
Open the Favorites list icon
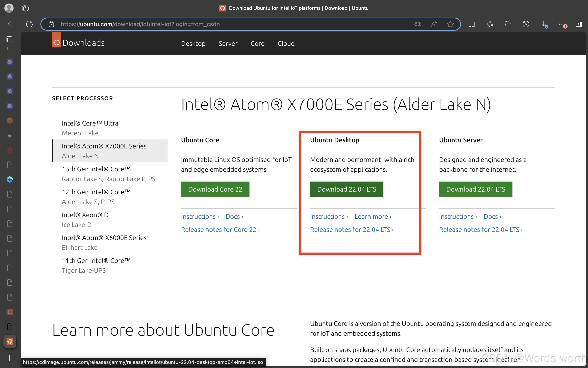(x=490, y=24)
